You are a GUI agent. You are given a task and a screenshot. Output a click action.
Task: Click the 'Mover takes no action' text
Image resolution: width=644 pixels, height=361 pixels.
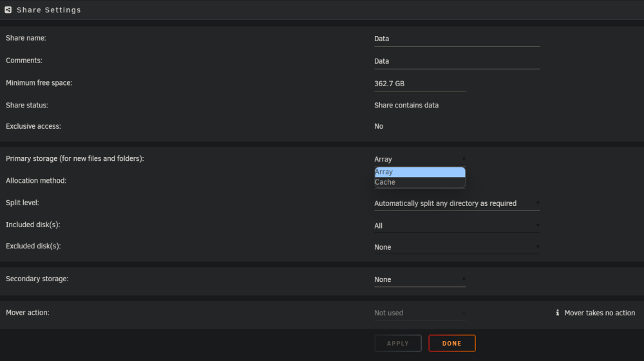[600, 313]
